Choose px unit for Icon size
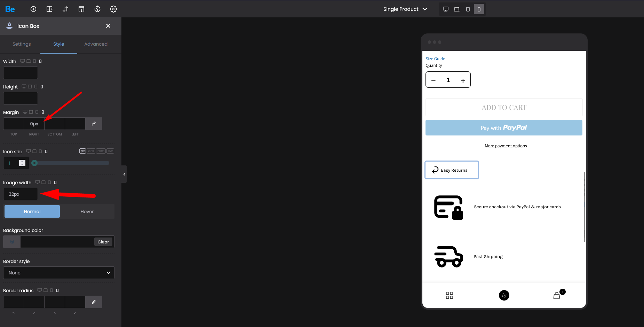 [83, 151]
